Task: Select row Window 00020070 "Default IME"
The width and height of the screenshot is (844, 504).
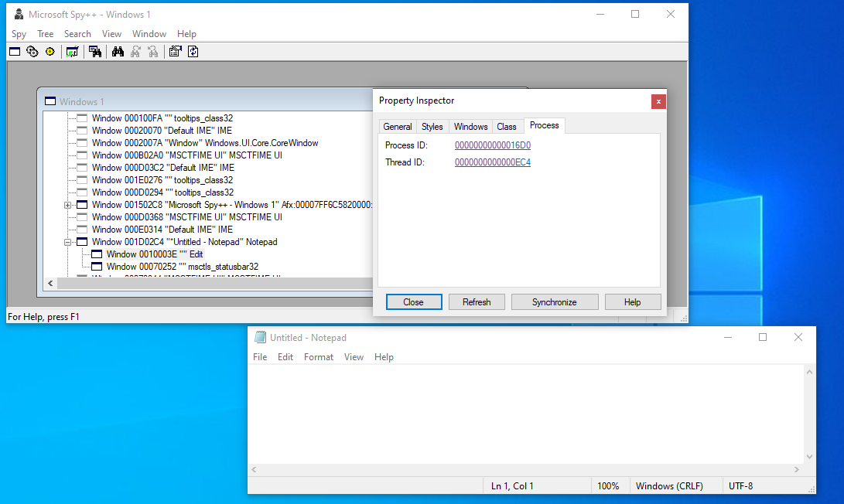Action: click(162, 131)
